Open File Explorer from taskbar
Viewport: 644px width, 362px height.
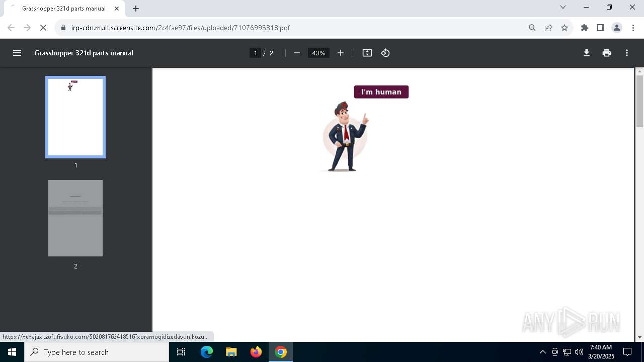231,352
